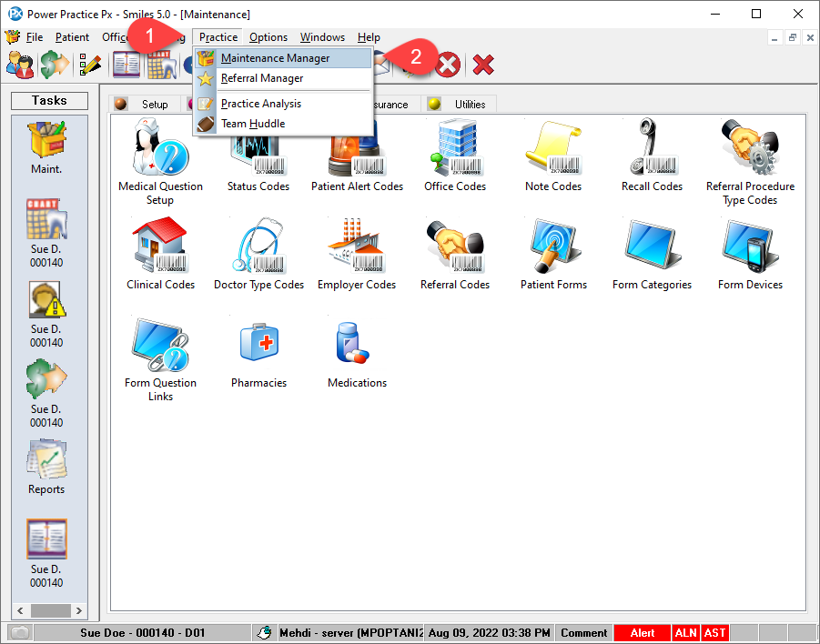This screenshot has height=644, width=820.
Task: Open Reports in the Tasks sidebar
Action: [x=46, y=468]
